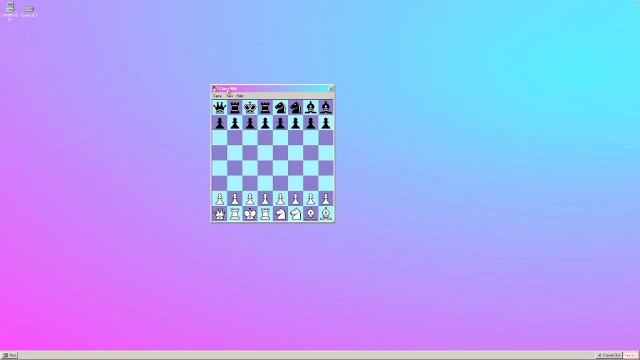Click the Start button on the taskbar

(x=9, y=356)
